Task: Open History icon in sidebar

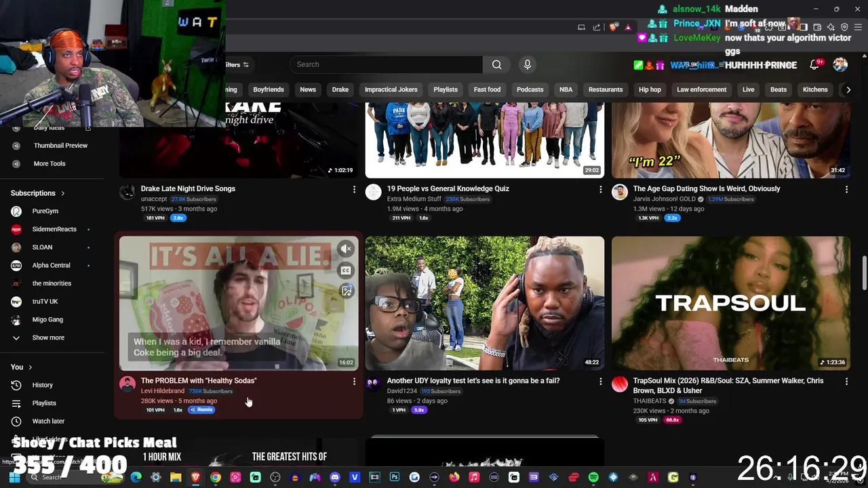Action: 16,385
